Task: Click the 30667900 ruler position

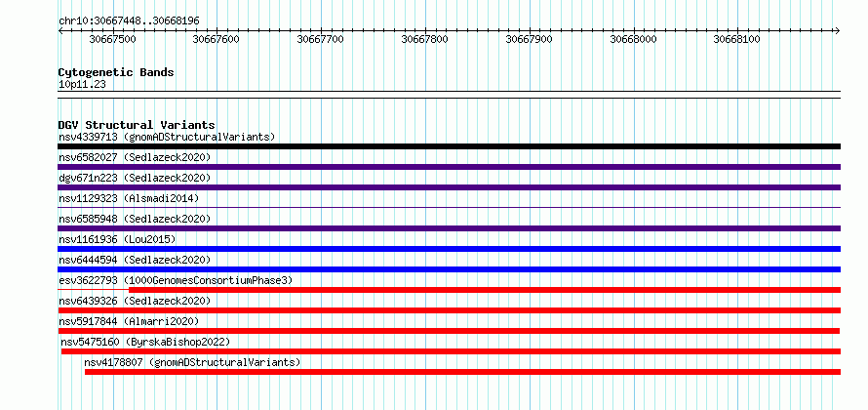Action: 530,39
